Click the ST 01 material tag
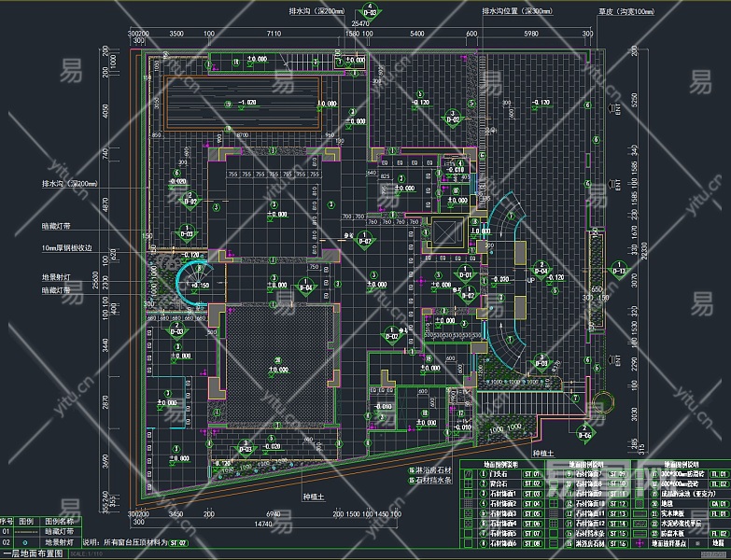 click(x=532, y=474)
